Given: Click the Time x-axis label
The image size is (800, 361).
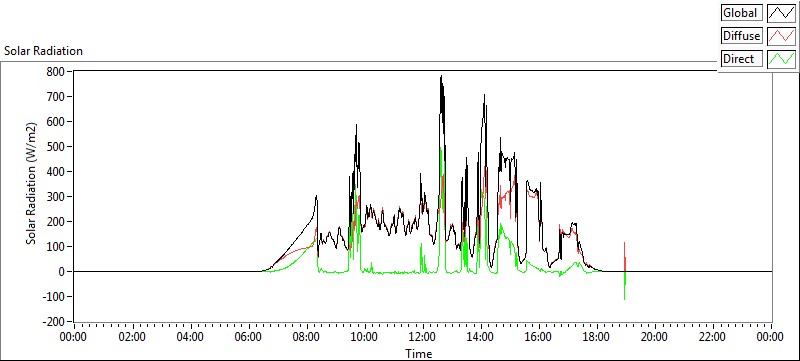Looking at the screenshot, I should click(x=418, y=353).
